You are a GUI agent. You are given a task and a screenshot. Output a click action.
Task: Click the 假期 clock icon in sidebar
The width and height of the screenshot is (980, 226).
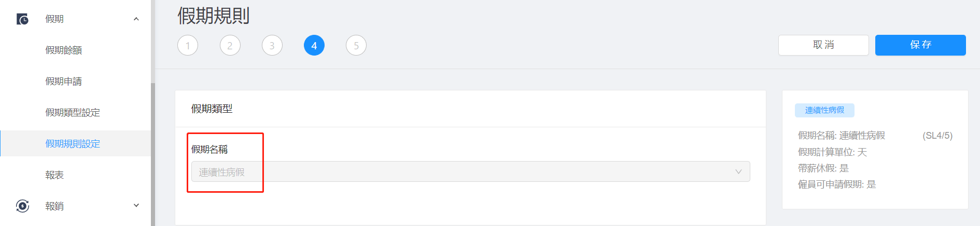(x=22, y=19)
